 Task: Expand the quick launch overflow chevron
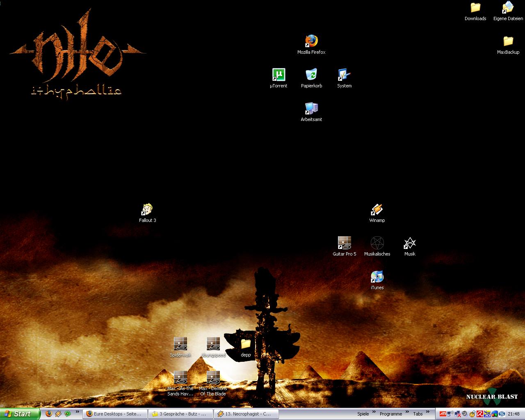(x=77, y=411)
